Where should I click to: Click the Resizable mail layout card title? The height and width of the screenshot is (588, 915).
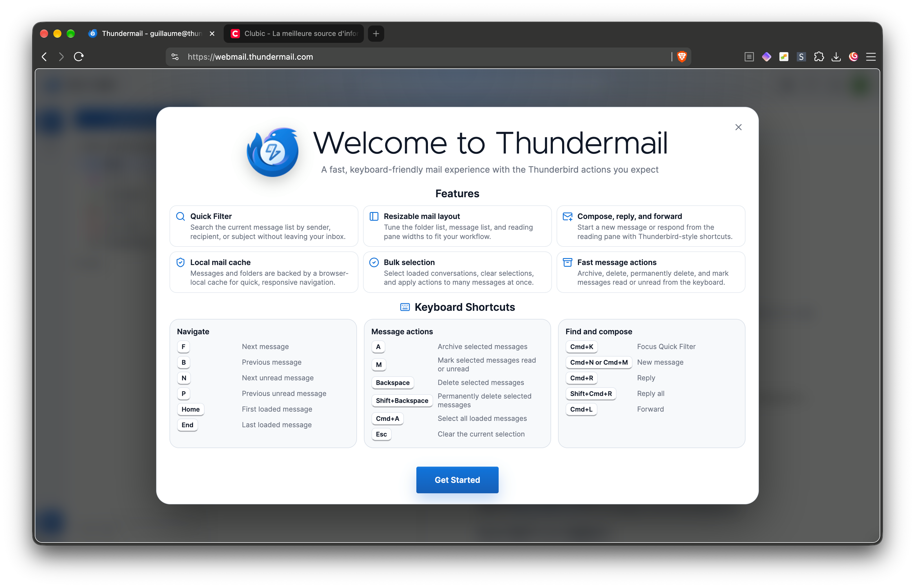pyautogui.click(x=422, y=216)
